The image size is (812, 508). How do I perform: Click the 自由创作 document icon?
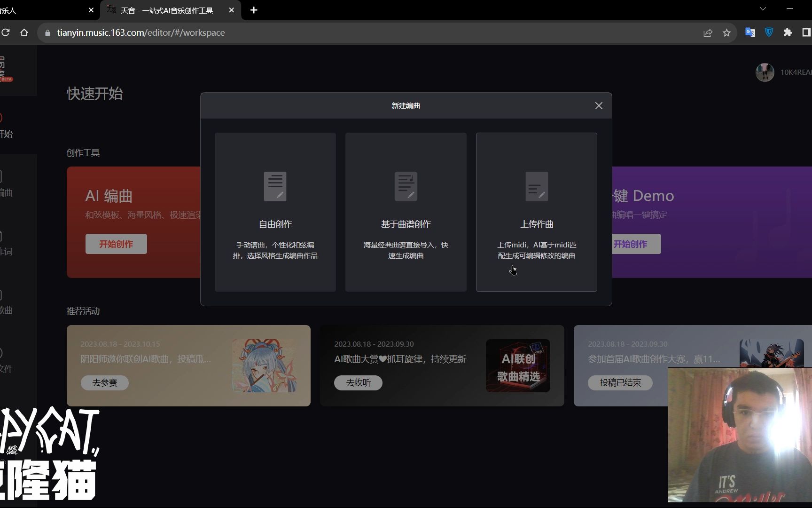pos(275,186)
